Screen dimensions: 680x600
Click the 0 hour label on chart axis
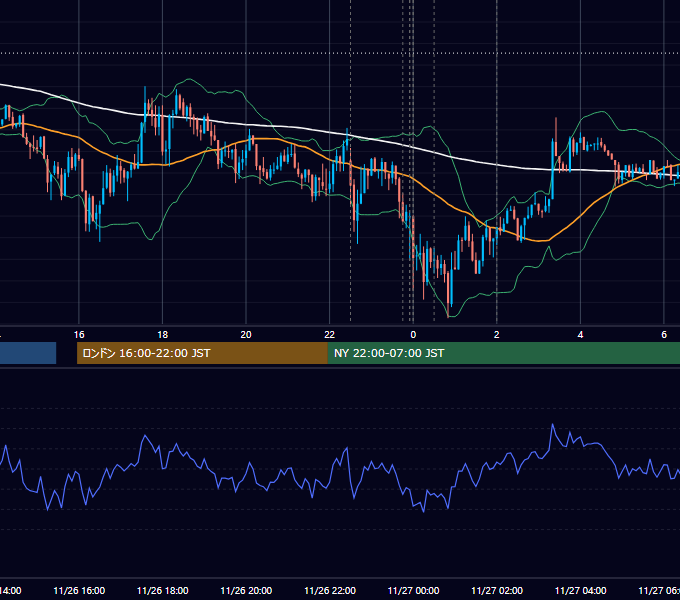point(413,334)
